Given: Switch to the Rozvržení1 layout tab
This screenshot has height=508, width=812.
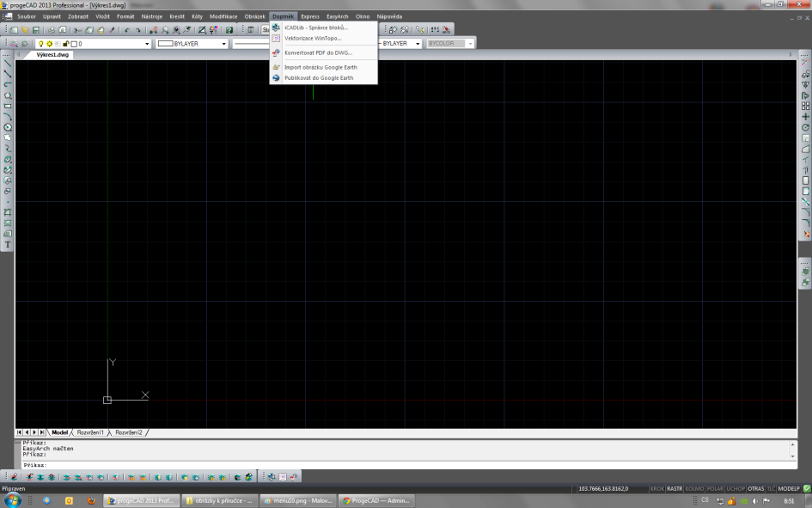Looking at the screenshot, I should coord(90,432).
